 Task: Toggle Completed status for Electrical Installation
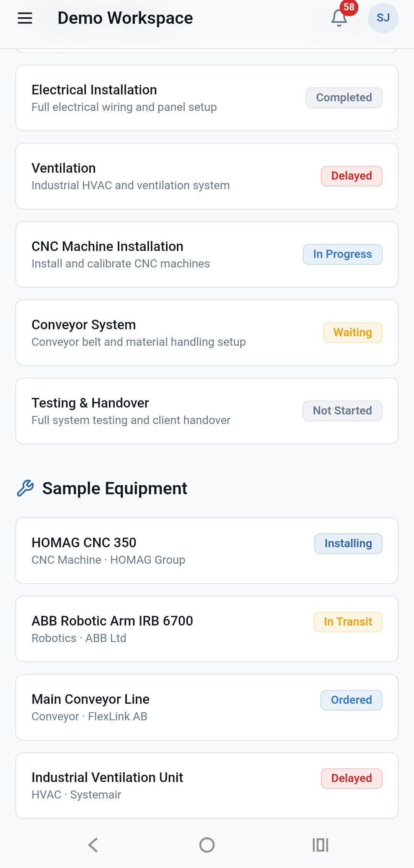tap(343, 97)
